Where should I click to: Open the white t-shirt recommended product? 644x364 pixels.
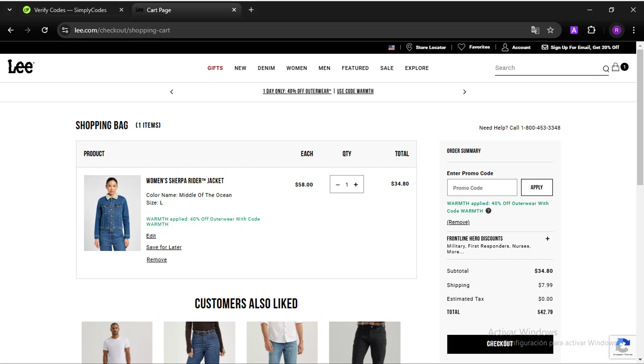tap(117, 343)
